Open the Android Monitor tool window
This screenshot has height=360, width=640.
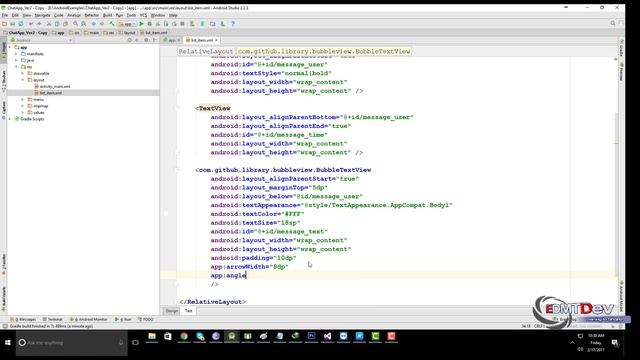(89, 319)
